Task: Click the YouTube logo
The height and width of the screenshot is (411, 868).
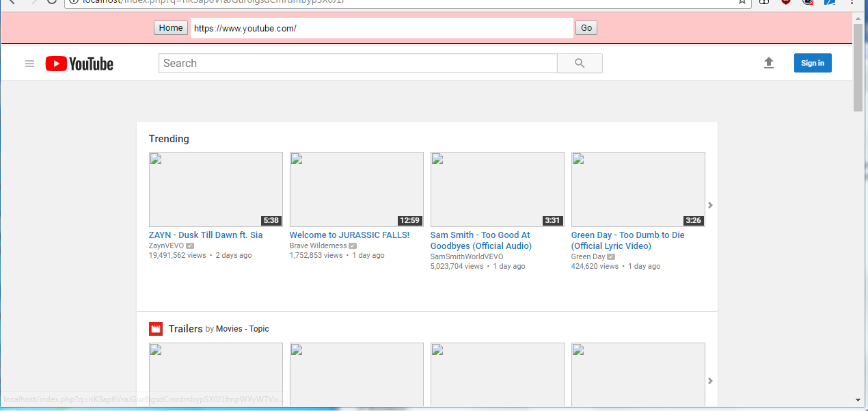Action: pyautogui.click(x=79, y=64)
